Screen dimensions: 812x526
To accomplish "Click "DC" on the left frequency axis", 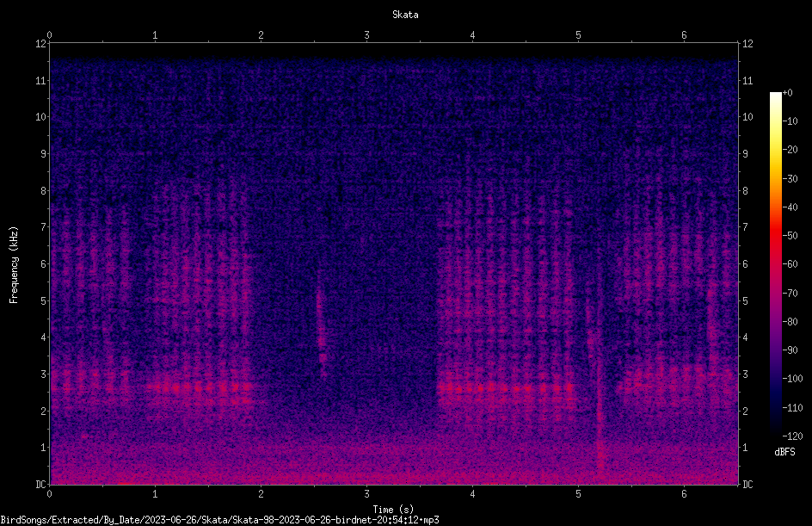I will 40,485.
